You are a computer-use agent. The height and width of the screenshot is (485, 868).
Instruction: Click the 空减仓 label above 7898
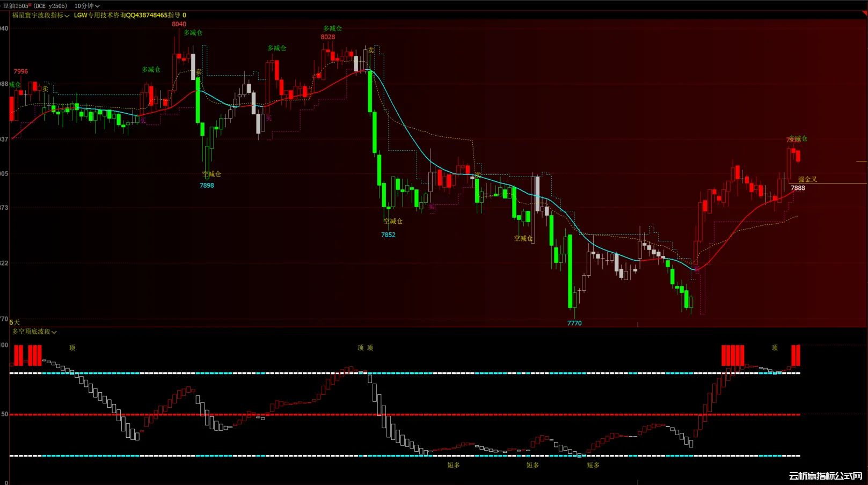click(211, 174)
